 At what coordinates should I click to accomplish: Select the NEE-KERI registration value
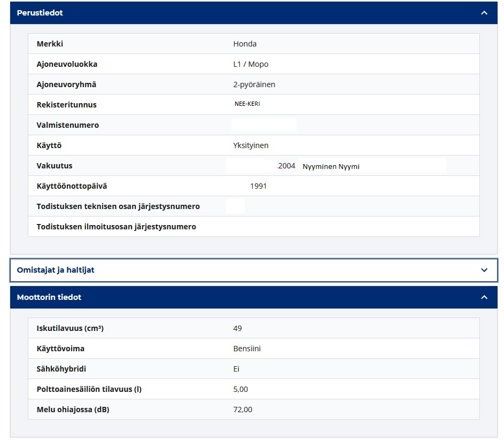pos(247,104)
